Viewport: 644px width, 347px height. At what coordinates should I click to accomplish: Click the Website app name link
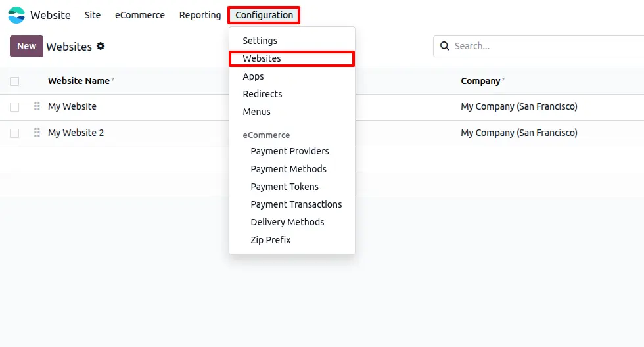(x=50, y=15)
